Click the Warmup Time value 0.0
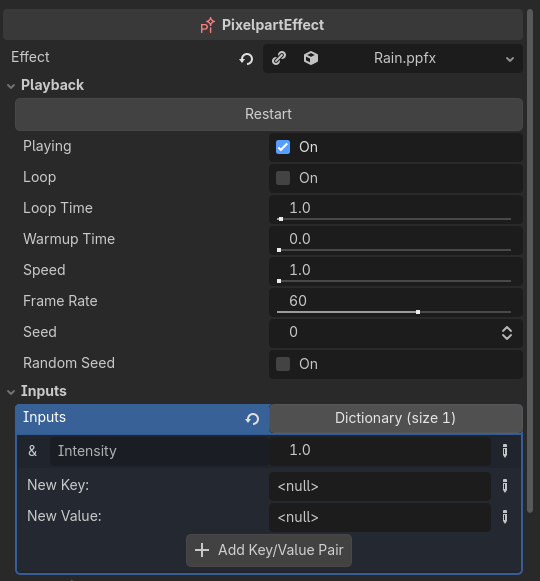Screen dimensions: 540x581 pos(300,239)
